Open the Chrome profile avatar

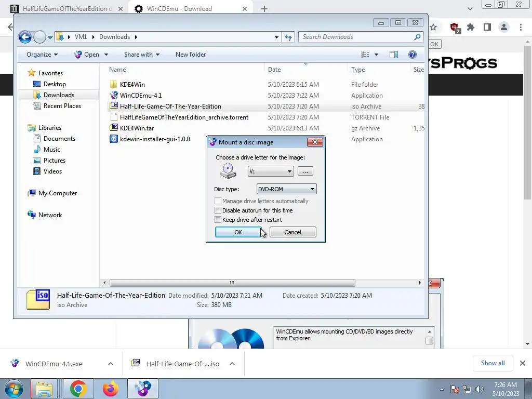click(504, 27)
